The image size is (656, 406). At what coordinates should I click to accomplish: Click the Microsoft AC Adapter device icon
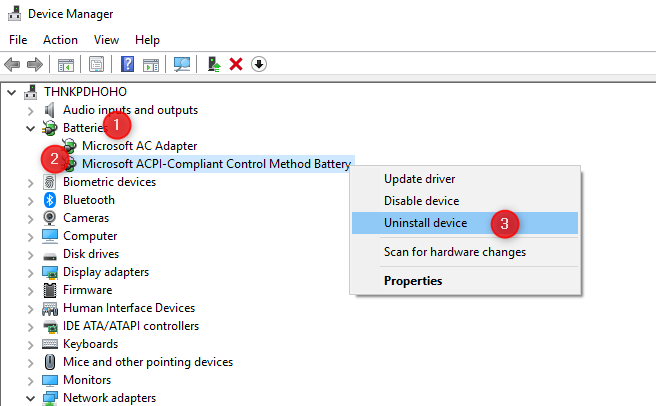(69, 146)
